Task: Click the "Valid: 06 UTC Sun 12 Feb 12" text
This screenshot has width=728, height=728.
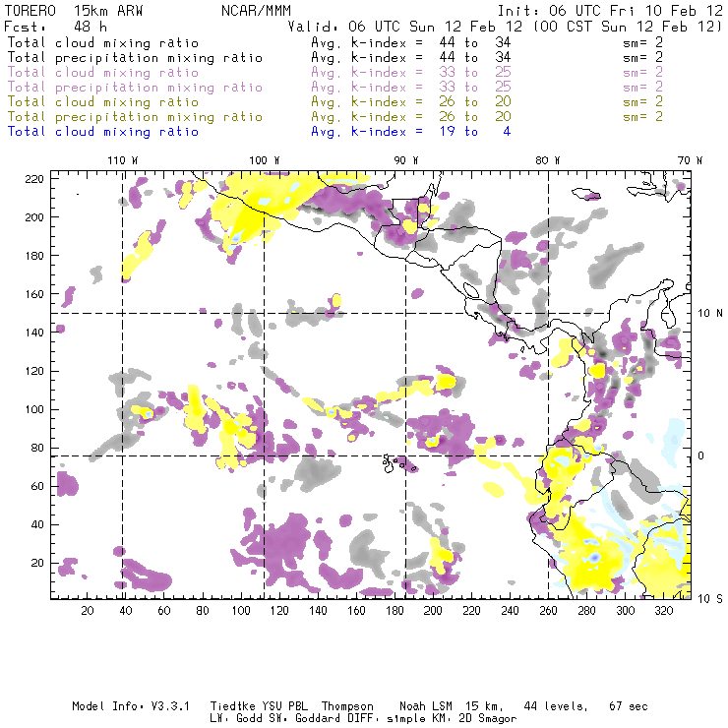Action: point(405,27)
